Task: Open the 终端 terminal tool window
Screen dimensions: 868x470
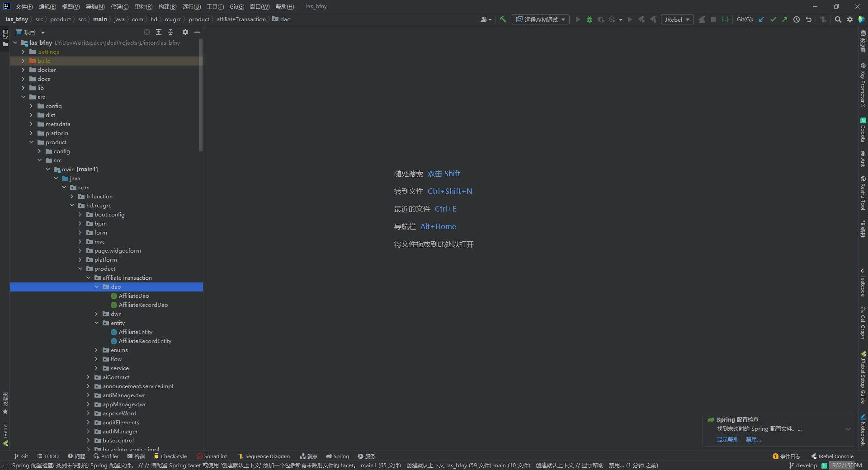Action: (x=136, y=456)
